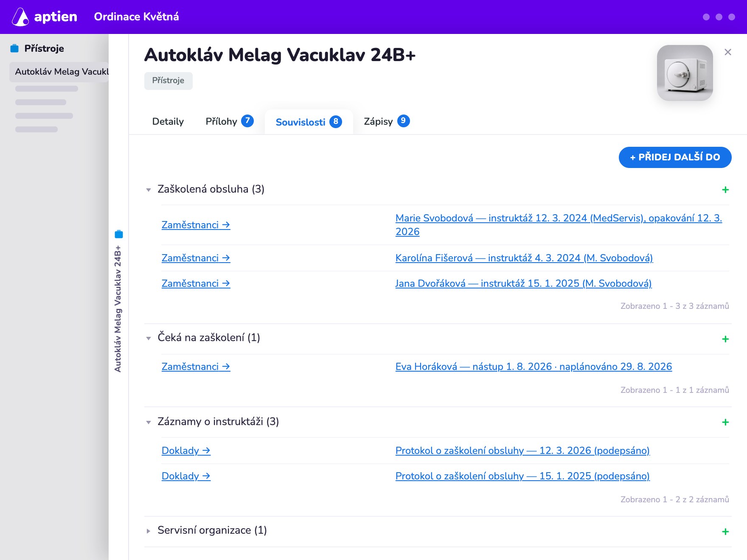Open Protokol o zaškolení 12. 3. 2026 link
The image size is (747, 560).
click(x=522, y=451)
